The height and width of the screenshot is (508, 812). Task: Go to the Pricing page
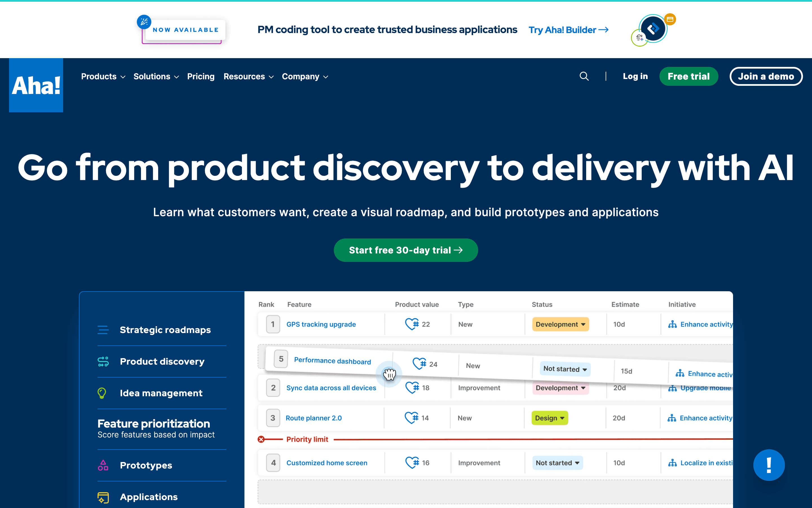[x=201, y=76]
